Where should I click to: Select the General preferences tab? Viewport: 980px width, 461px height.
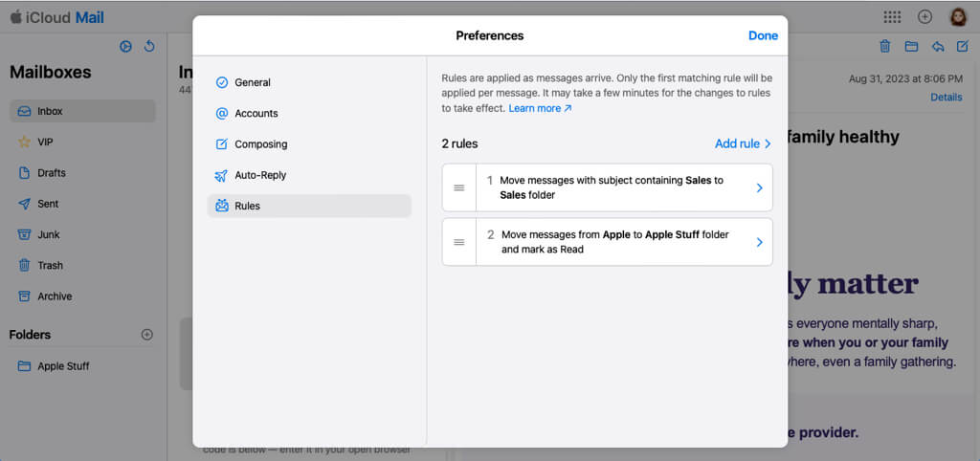tap(252, 82)
